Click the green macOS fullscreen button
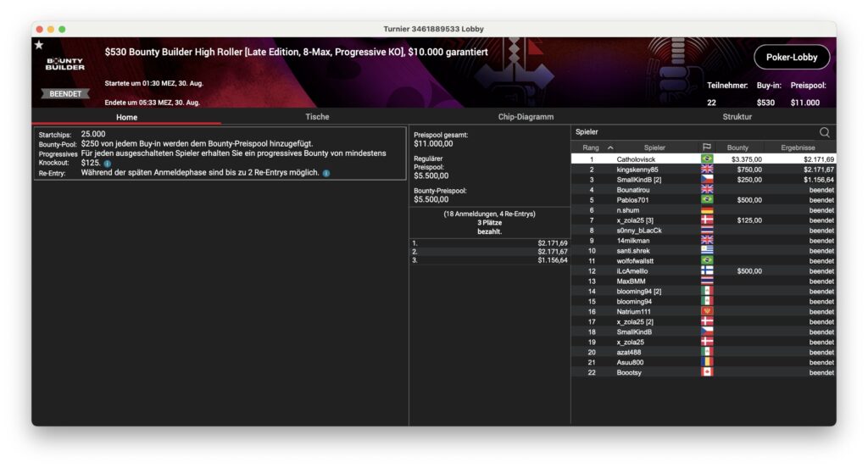The image size is (868, 468). click(x=62, y=29)
